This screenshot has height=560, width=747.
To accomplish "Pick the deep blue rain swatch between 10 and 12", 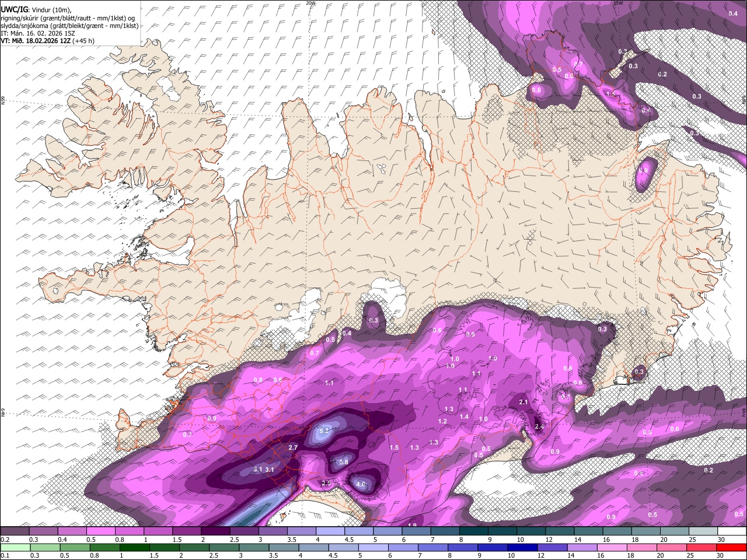I will coord(523,547).
